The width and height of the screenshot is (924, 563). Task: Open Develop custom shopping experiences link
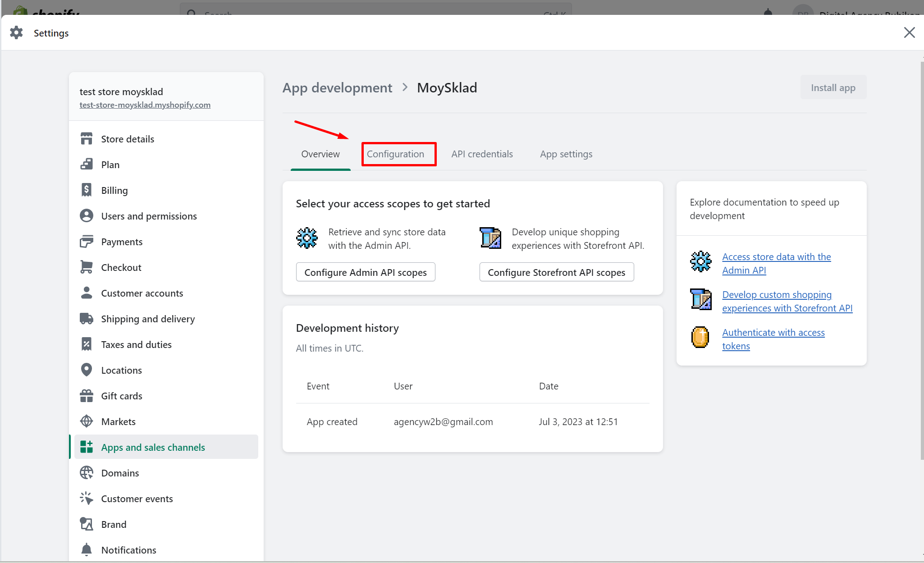click(787, 301)
